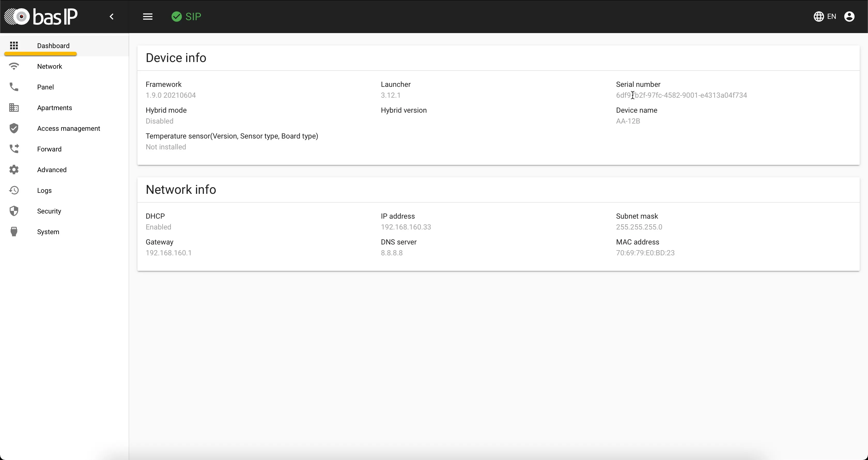The height and width of the screenshot is (460, 868).
Task: Click the DNS server value 8.8.8.8
Action: (x=392, y=253)
